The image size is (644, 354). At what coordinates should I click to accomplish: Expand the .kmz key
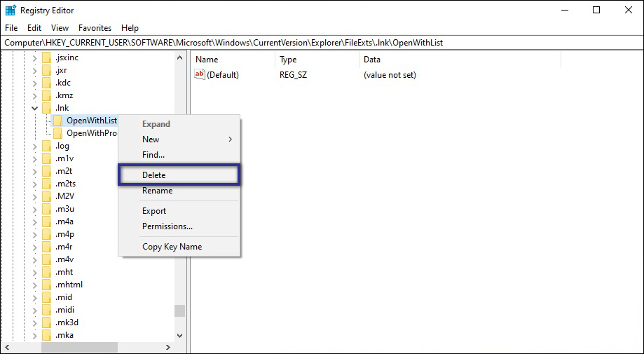35,95
